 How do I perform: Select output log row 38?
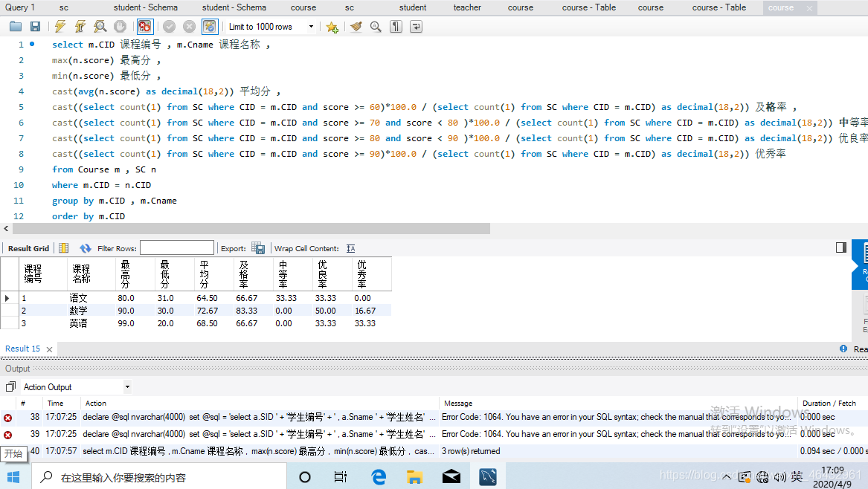tap(434, 417)
